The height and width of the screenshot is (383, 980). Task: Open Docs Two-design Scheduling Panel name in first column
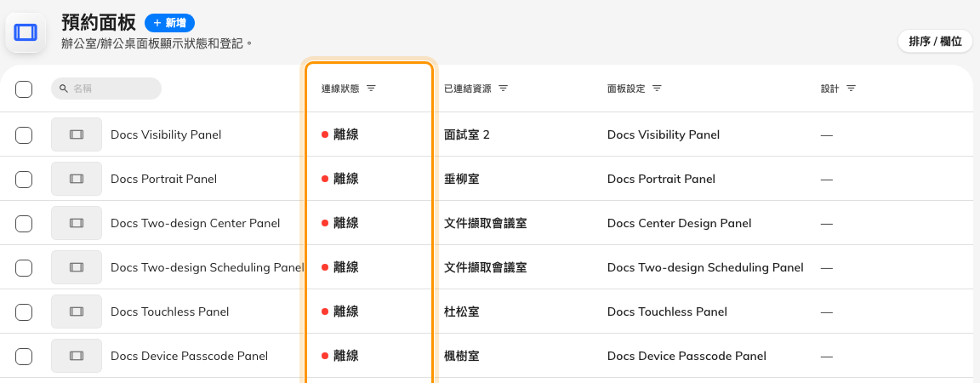point(208,268)
